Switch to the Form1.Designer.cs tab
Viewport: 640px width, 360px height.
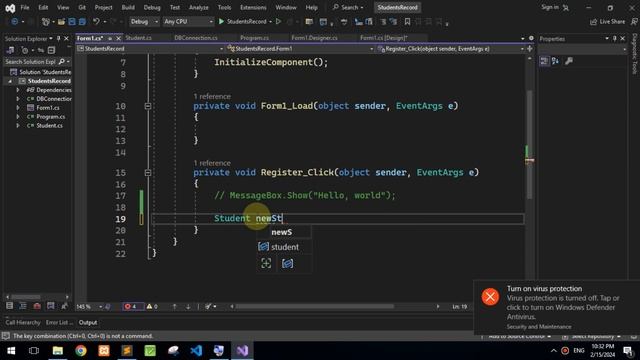[314, 38]
